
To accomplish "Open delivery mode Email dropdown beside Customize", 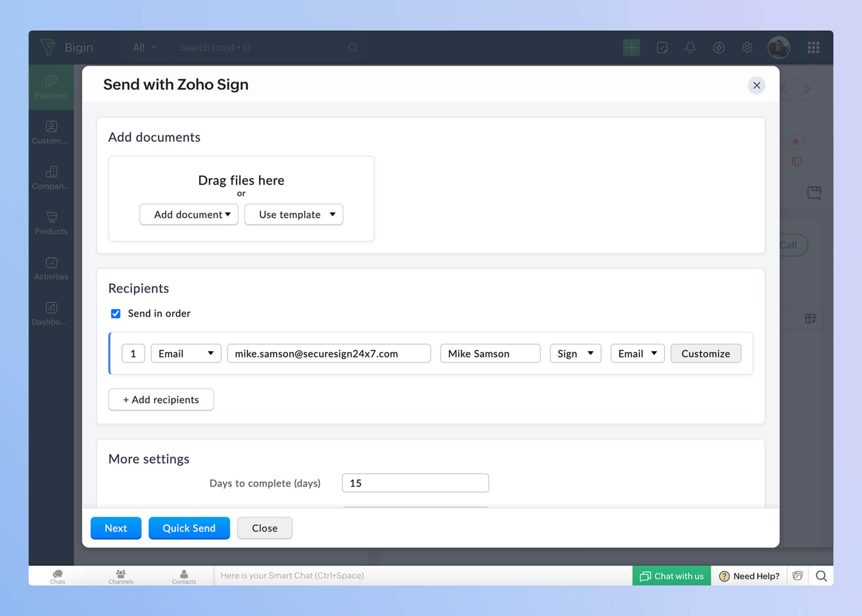I will click(637, 353).
